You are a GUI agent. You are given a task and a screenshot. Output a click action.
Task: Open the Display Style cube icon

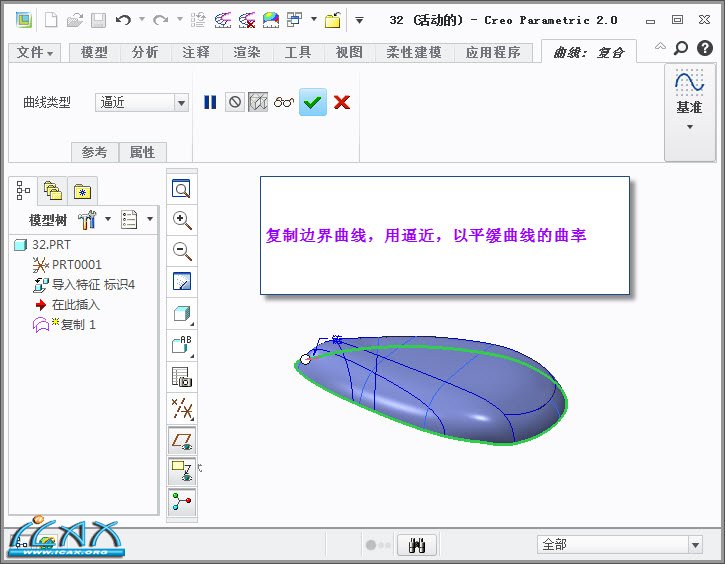point(182,314)
